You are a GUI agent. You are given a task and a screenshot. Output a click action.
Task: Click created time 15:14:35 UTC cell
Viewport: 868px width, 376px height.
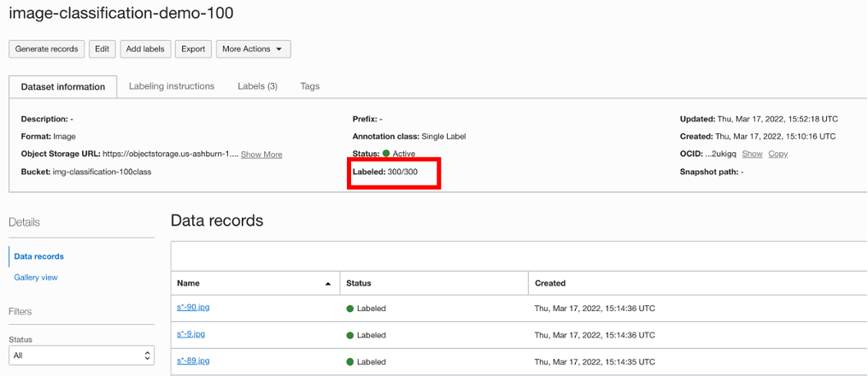coord(595,362)
